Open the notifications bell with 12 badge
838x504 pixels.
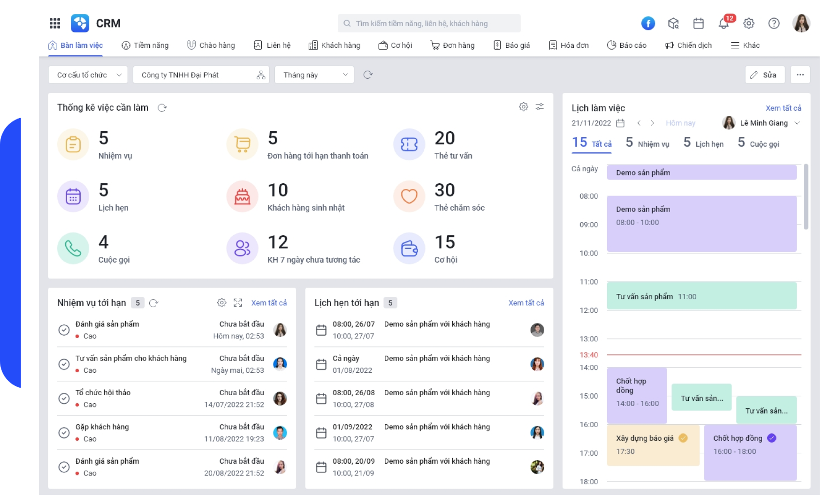pos(724,23)
